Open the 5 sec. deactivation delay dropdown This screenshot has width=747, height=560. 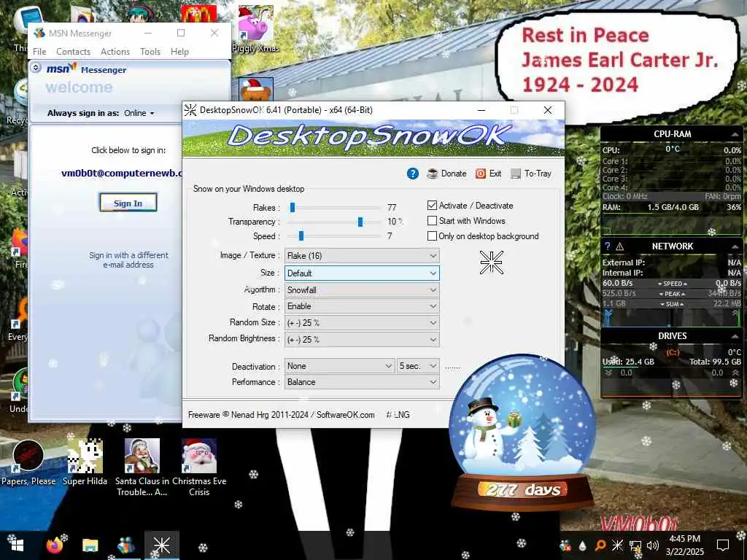pos(418,366)
